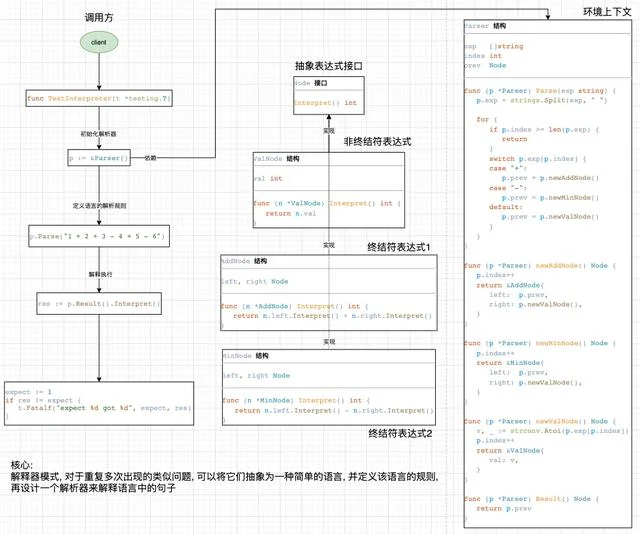
Task: Click the 核心 description text block
Action: click(x=224, y=476)
